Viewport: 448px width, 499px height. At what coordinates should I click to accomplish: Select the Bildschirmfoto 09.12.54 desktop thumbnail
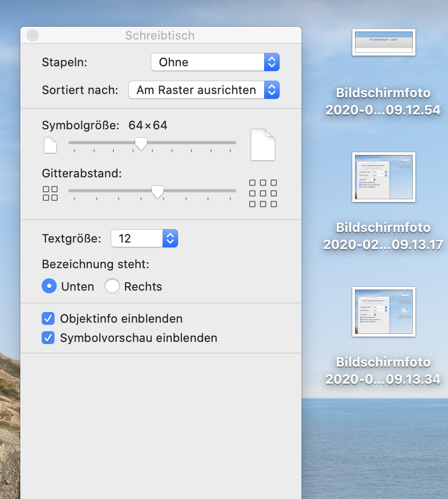384,42
